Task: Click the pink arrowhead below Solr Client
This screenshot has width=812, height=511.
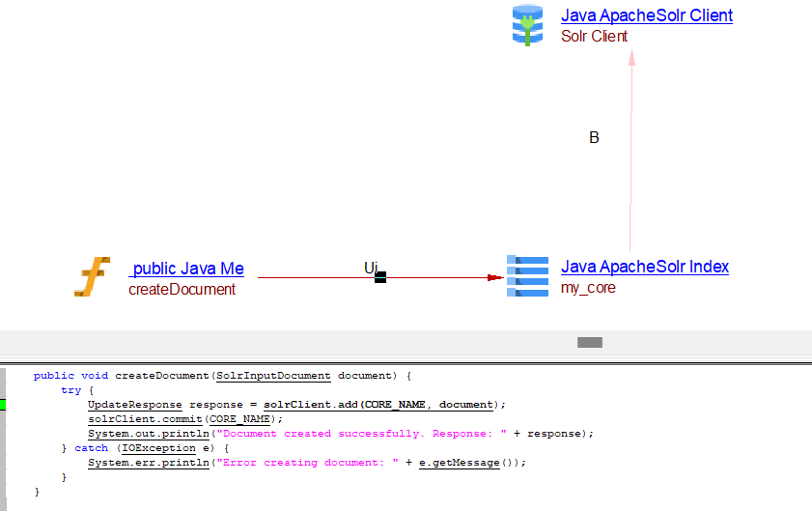Action: pyautogui.click(x=631, y=58)
